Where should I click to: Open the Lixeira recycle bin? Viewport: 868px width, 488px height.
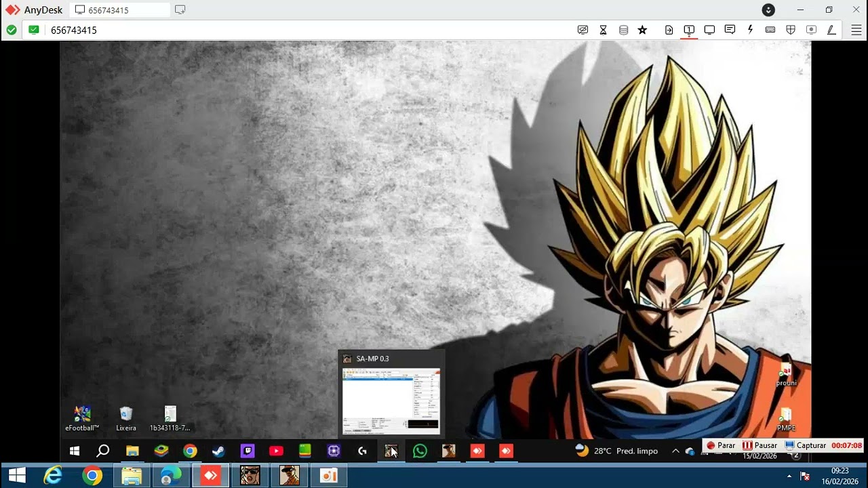tap(126, 418)
